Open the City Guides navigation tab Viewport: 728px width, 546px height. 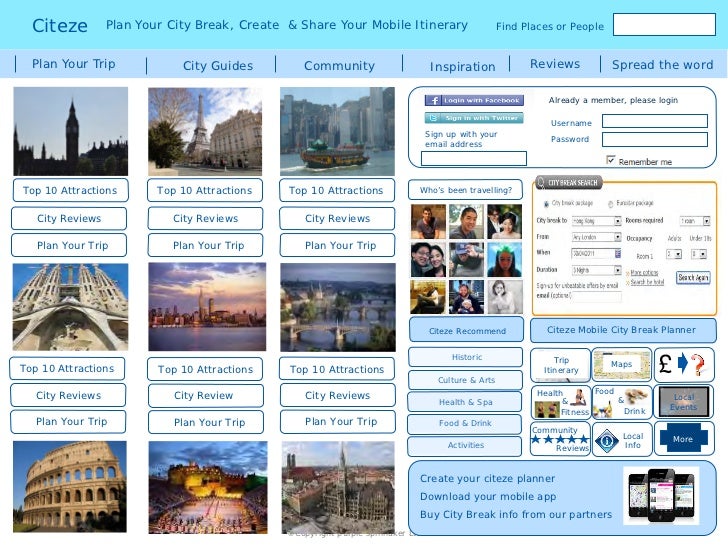click(x=218, y=66)
